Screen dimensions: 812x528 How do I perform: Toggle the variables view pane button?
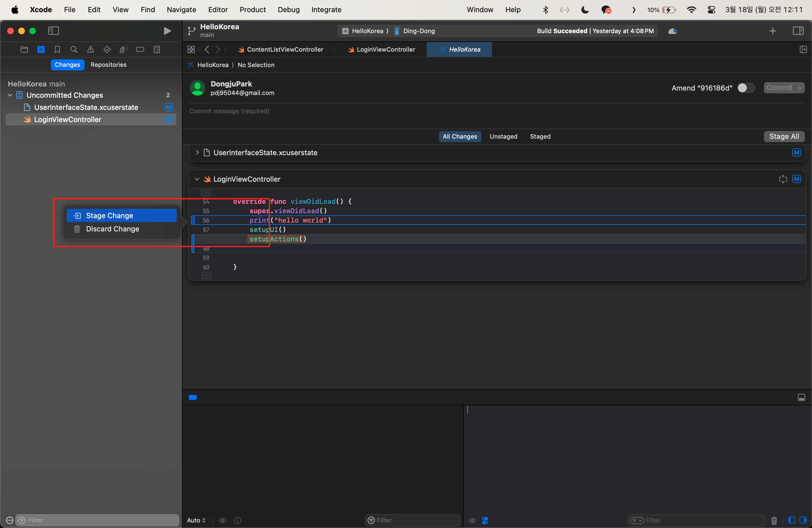(x=792, y=520)
